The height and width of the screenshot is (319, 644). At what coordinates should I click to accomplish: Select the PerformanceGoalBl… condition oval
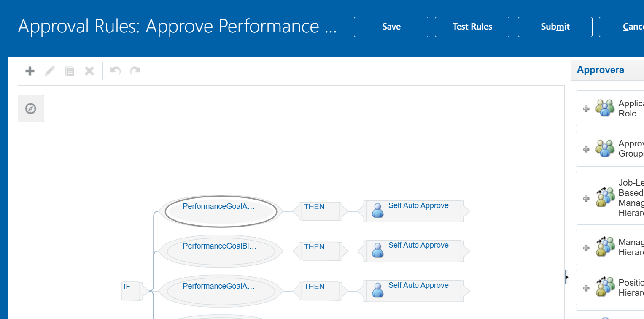point(221,251)
